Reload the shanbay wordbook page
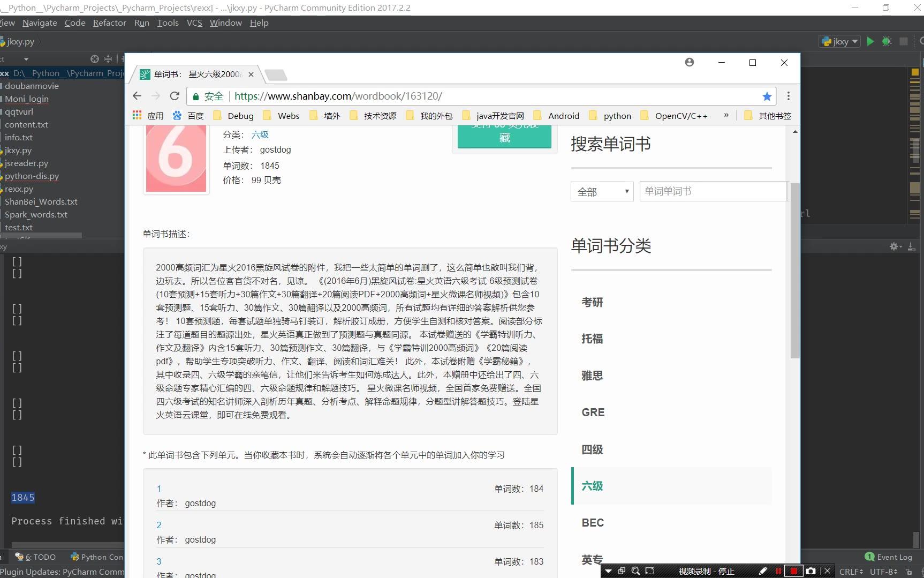Image resolution: width=924 pixels, height=578 pixels. [175, 96]
